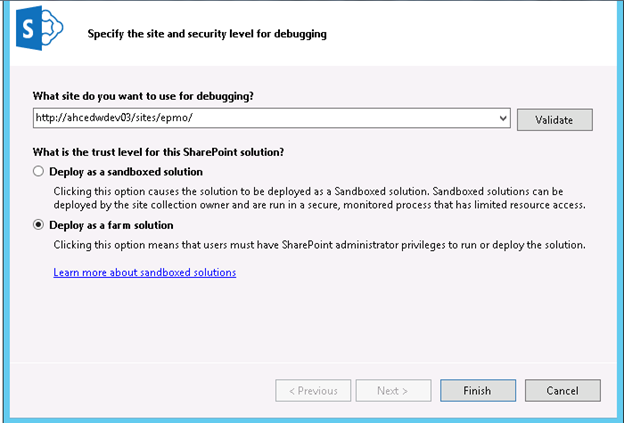Click the farm solution administrator privileges description
624x423 pixels.
pos(320,245)
